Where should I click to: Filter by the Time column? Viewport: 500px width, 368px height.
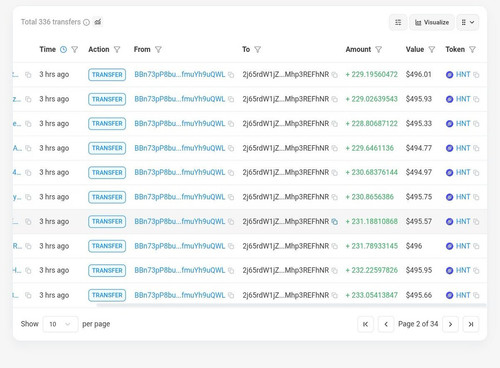click(x=75, y=50)
